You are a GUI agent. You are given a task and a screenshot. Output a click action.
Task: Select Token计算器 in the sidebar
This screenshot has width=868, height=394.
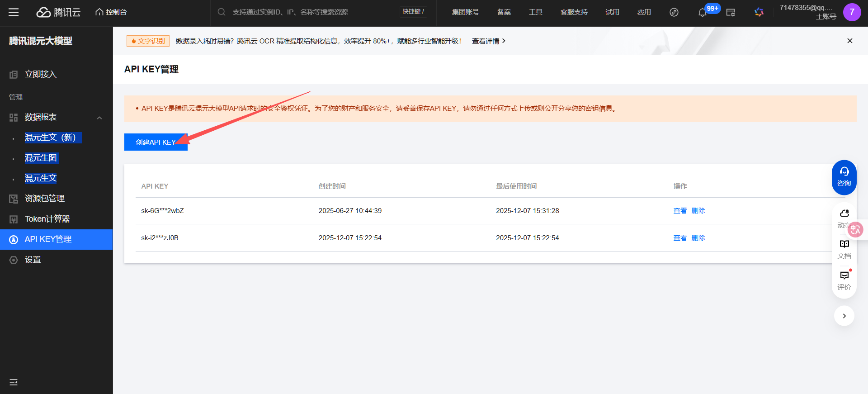point(47,219)
